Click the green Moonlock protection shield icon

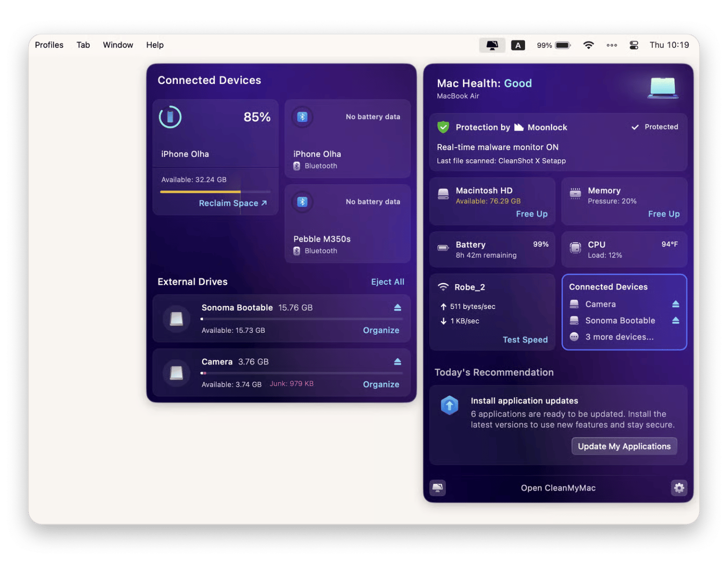(443, 127)
